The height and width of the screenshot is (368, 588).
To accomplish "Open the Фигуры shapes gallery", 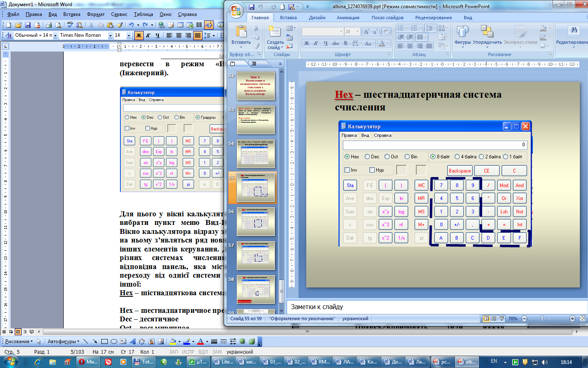I will [x=463, y=32].
